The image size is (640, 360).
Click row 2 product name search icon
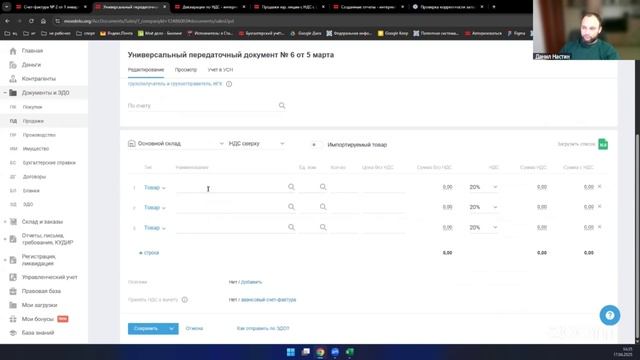291,207
